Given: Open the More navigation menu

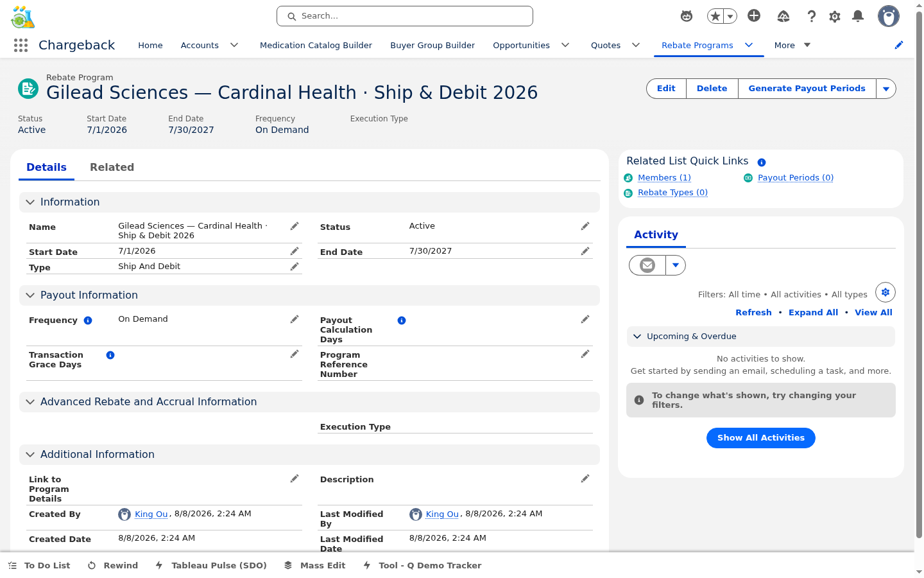Looking at the screenshot, I should coord(792,45).
